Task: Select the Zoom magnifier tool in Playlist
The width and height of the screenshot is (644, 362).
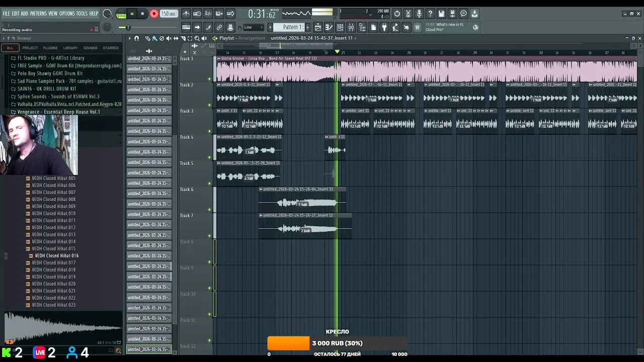Action: [x=197, y=38]
